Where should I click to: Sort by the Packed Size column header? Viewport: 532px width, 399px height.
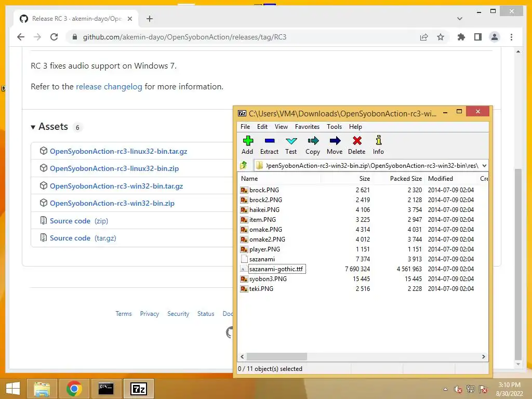click(398, 179)
